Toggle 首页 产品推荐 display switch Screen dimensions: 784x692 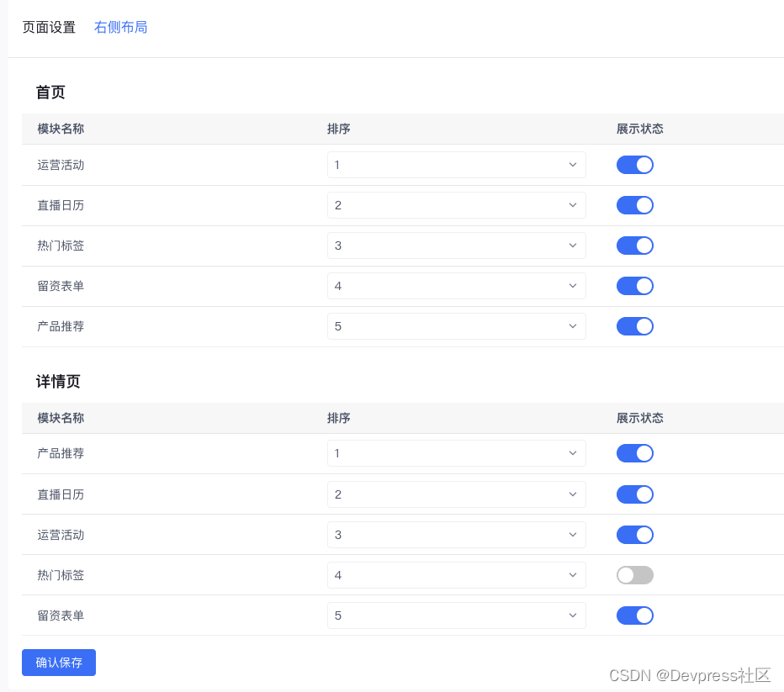(x=635, y=326)
